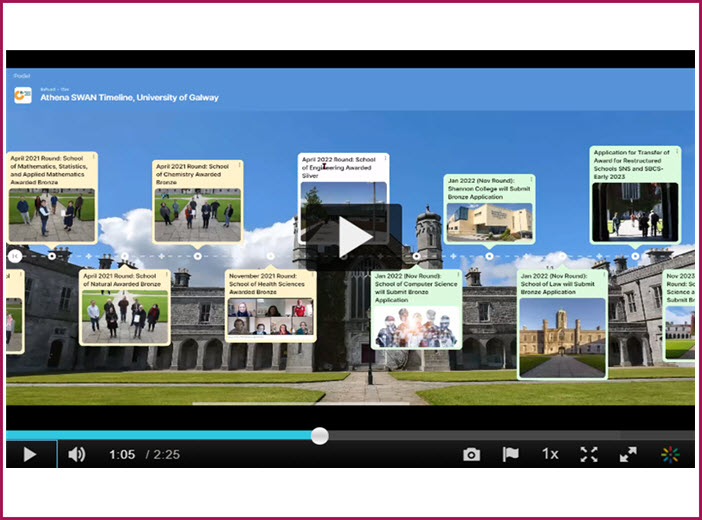Click the video progress slider handle
The width and height of the screenshot is (702, 520).
[x=320, y=435]
